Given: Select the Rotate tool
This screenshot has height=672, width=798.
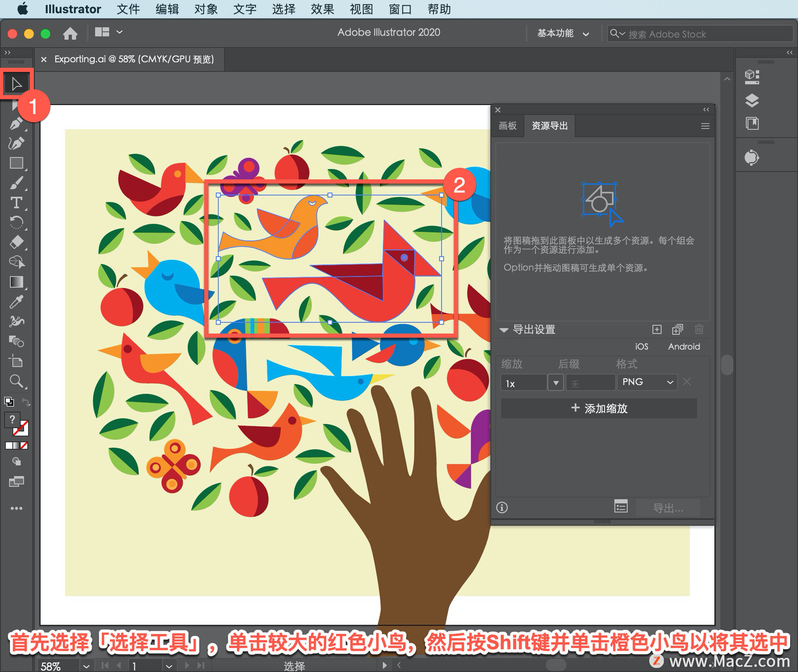Looking at the screenshot, I should (17, 223).
